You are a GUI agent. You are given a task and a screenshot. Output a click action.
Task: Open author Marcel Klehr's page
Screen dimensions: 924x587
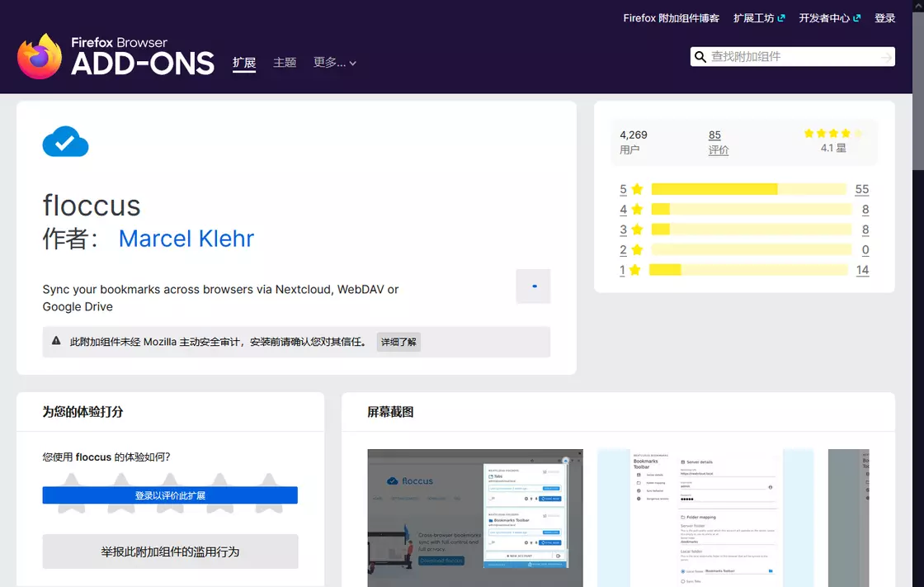(186, 239)
